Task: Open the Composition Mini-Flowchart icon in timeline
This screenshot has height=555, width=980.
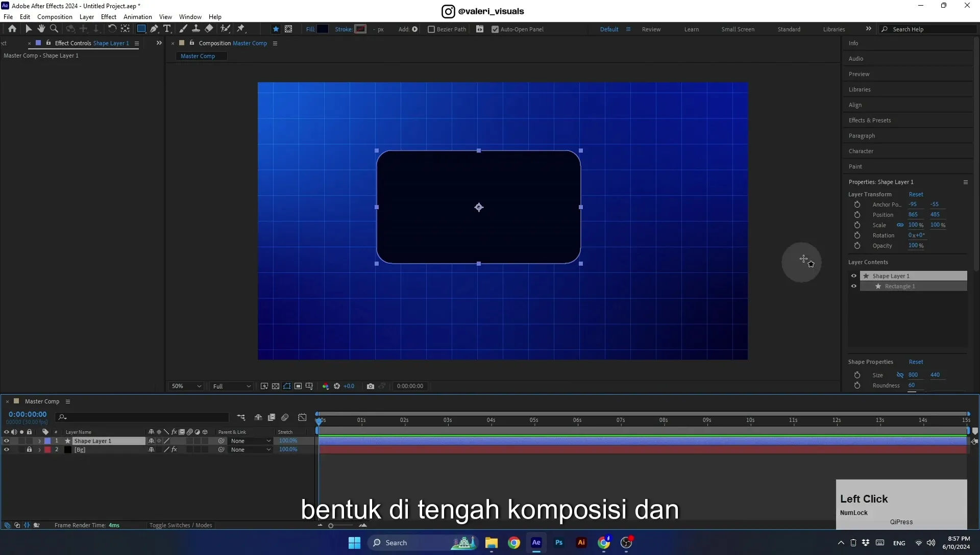Action: pyautogui.click(x=241, y=417)
